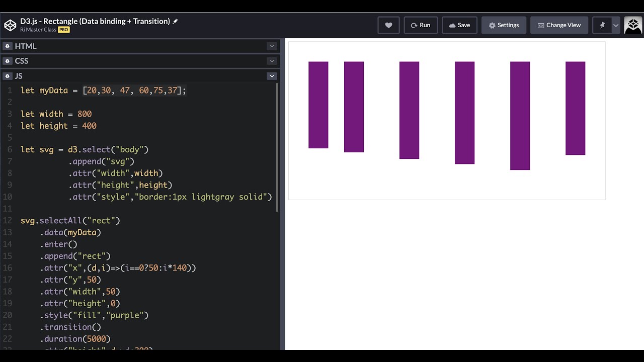Select the CSS panel header
Viewport: 644px width, 362px height.
click(140, 61)
